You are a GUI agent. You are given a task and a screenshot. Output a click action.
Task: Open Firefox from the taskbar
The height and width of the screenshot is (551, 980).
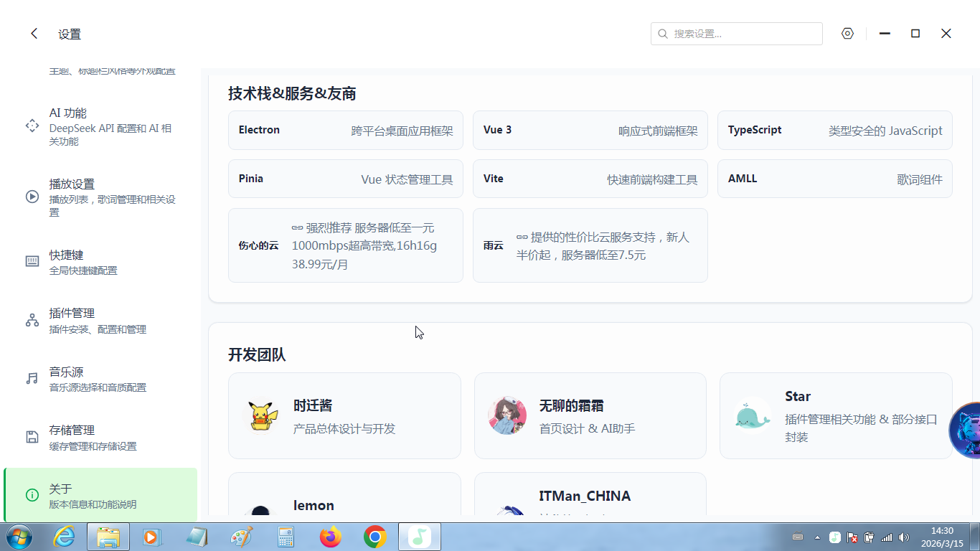pyautogui.click(x=331, y=537)
